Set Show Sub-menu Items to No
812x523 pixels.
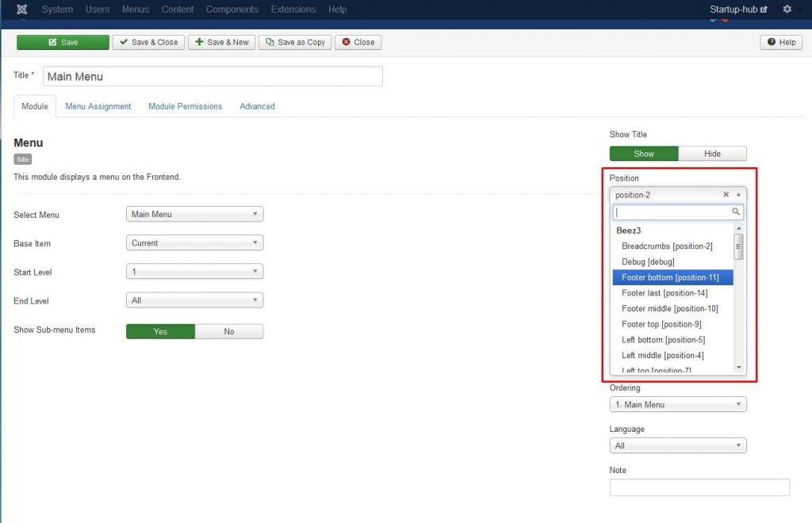(x=229, y=331)
